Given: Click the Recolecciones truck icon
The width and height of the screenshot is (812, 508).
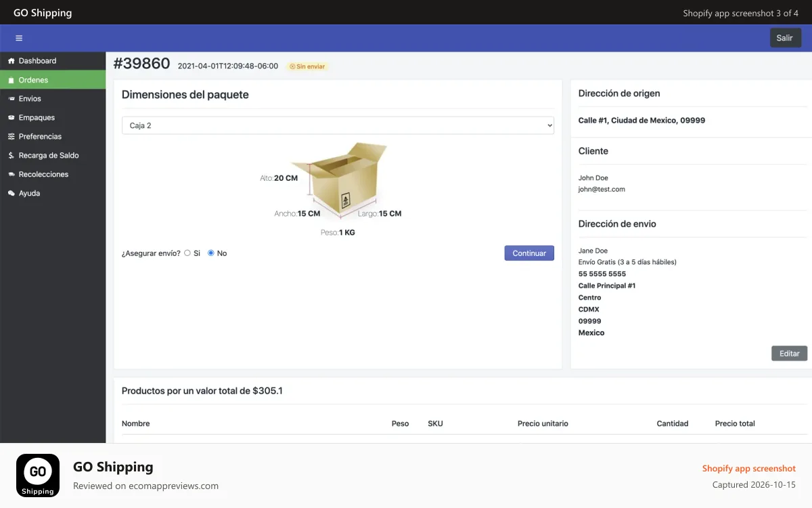Looking at the screenshot, I should pyautogui.click(x=11, y=175).
